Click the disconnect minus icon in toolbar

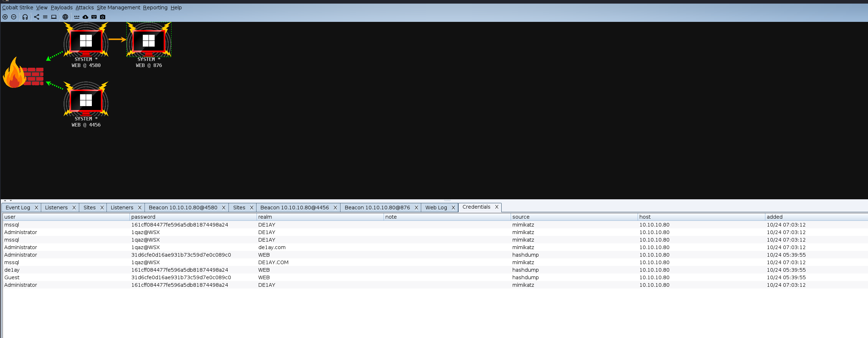14,17
